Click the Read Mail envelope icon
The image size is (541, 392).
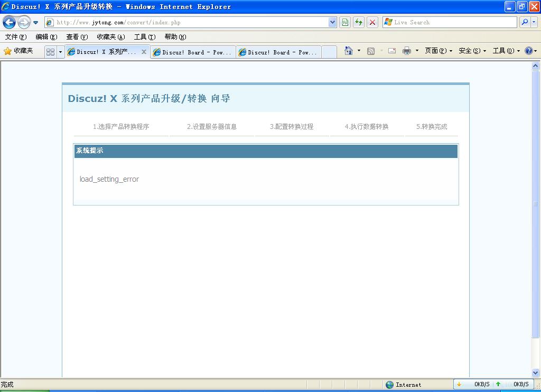tap(392, 51)
